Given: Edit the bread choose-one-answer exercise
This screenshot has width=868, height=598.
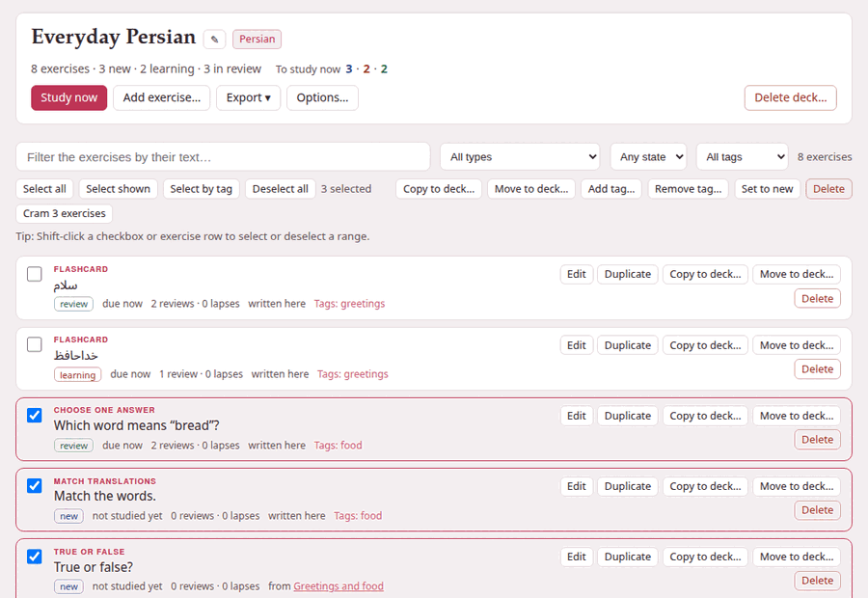Looking at the screenshot, I should click(577, 416).
